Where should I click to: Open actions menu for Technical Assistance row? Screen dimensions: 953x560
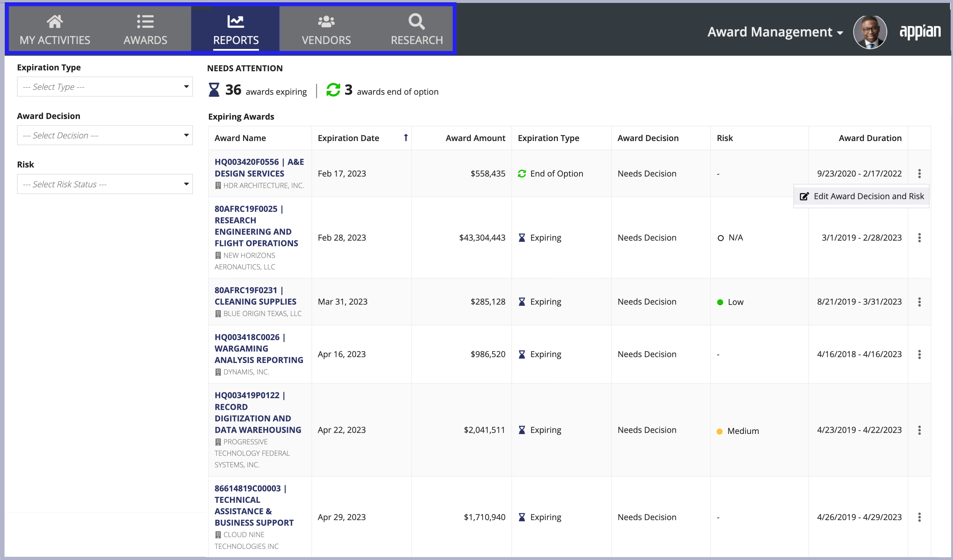point(919,517)
